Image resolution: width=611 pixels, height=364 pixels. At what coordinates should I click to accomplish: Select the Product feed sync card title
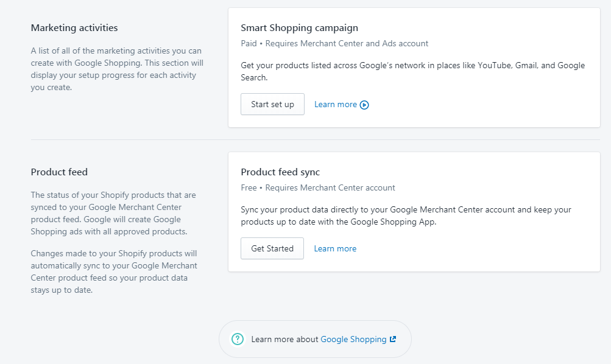point(280,172)
